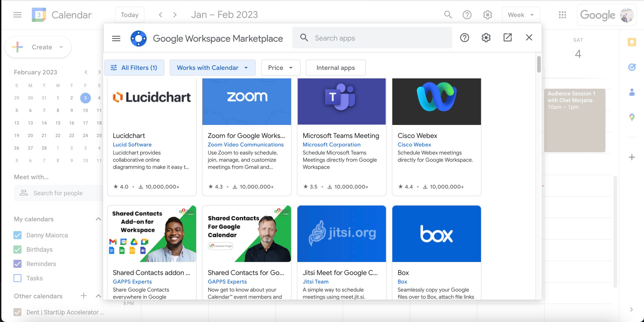Open Google Maps side panel icon
Image resolution: width=644 pixels, height=322 pixels.
[x=631, y=117]
